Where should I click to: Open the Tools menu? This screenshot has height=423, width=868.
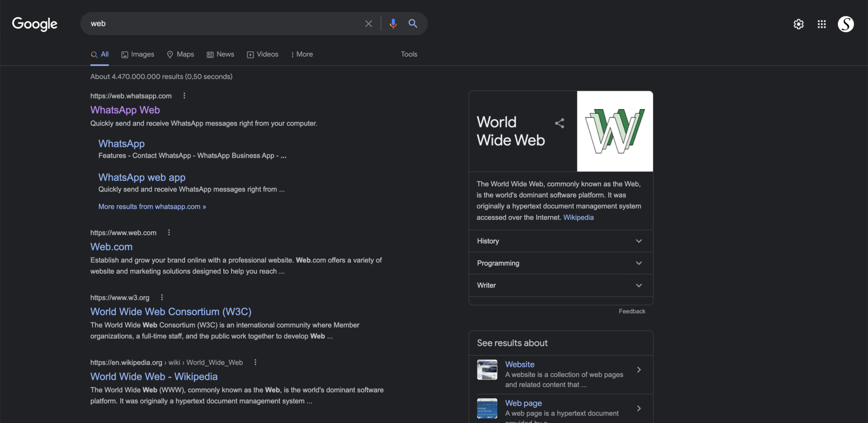click(409, 54)
